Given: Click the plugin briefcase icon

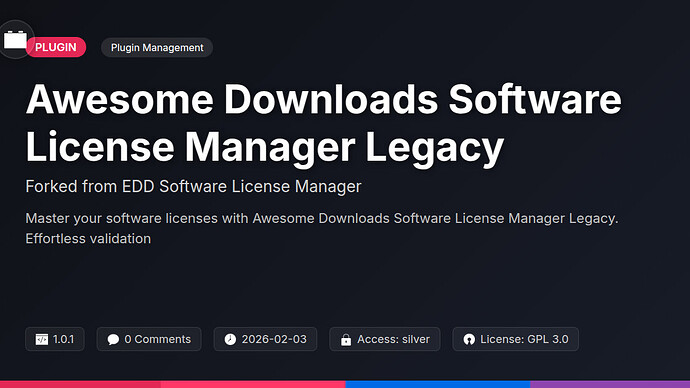Looking at the screenshot, I should [x=15, y=40].
